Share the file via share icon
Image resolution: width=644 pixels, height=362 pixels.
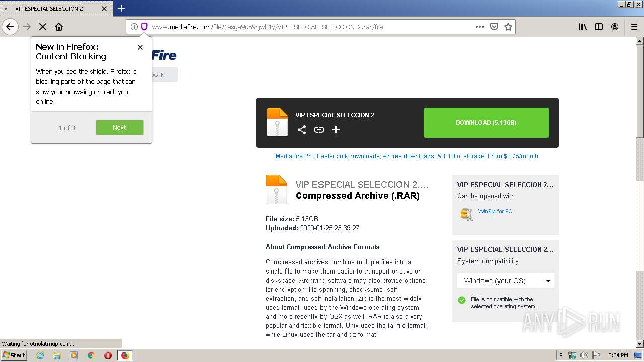tap(302, 130)
